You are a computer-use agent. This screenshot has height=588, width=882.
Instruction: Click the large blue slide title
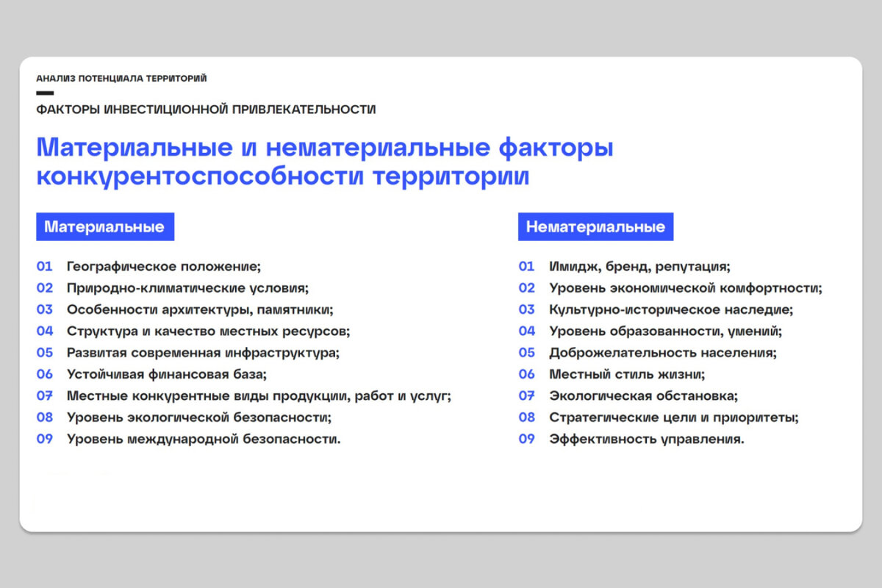[325, 162]
